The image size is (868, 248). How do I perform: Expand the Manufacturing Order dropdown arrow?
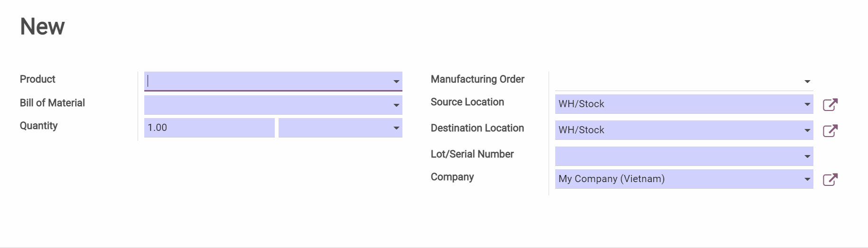pos(807,82)
